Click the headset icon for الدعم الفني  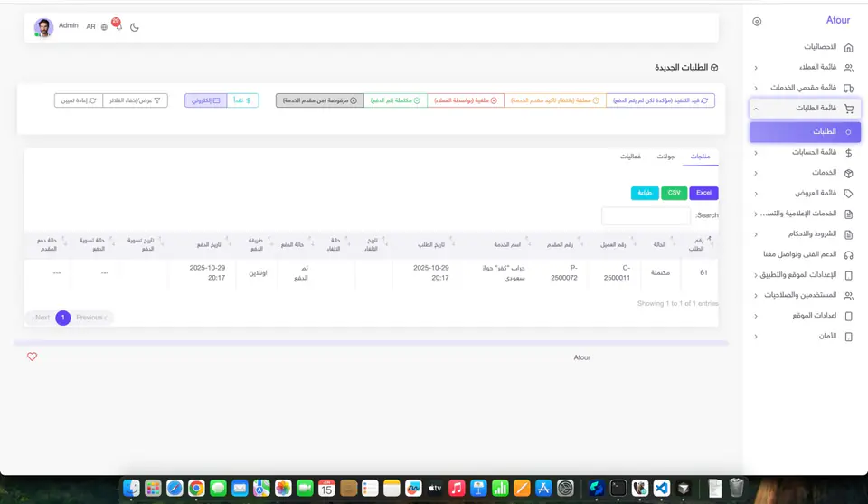[848, 255]
